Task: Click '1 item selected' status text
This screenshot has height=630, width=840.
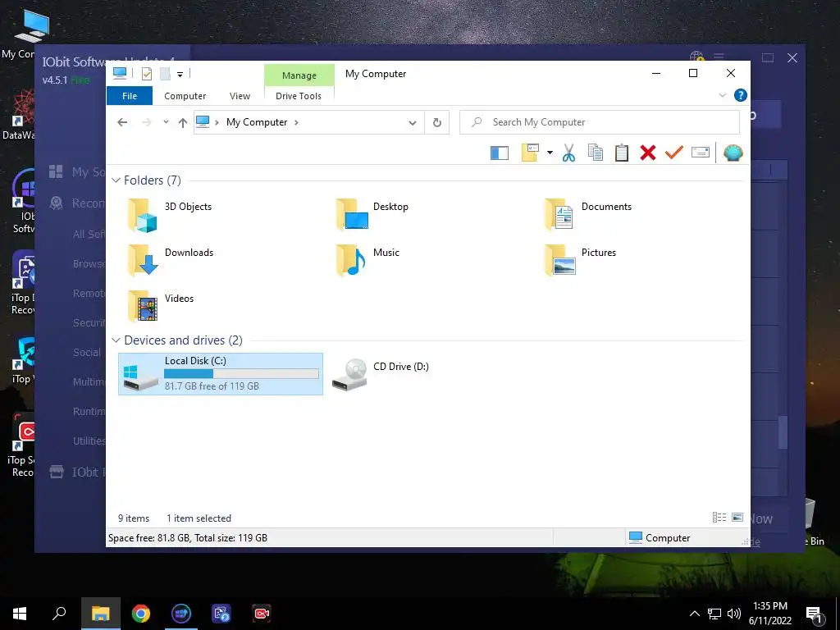Action: point(199,518)
